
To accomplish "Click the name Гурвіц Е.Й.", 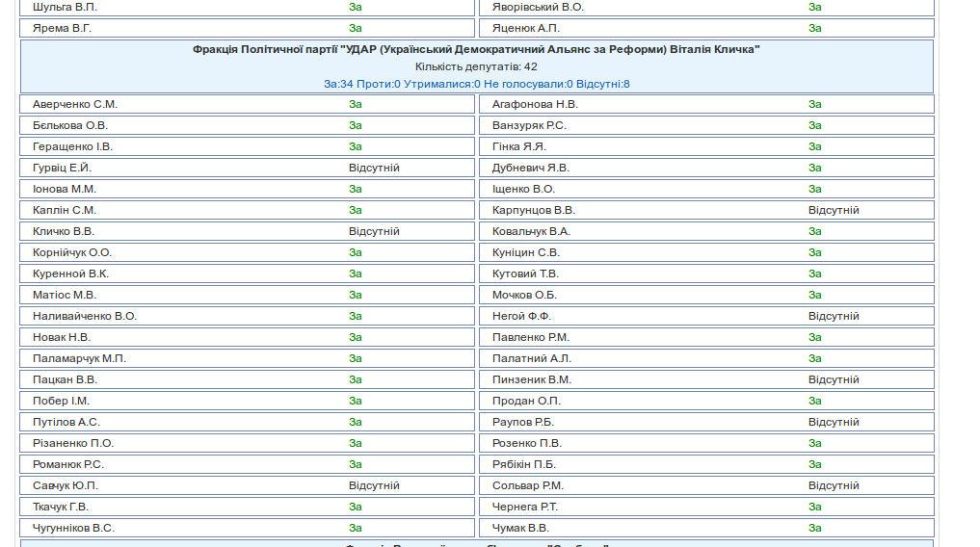I will [x=62, y=168].
